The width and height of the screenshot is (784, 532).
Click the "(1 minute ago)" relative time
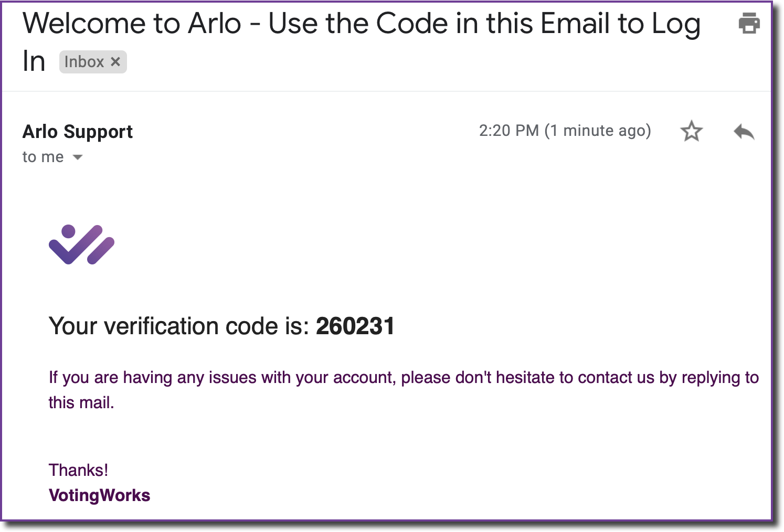point(597,131)
